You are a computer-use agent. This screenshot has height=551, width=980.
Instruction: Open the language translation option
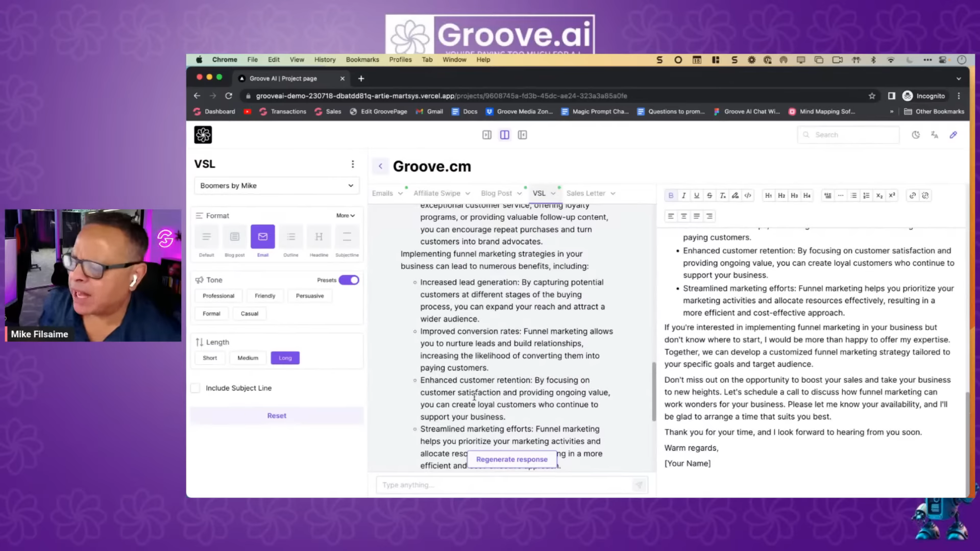pos(935,135)
